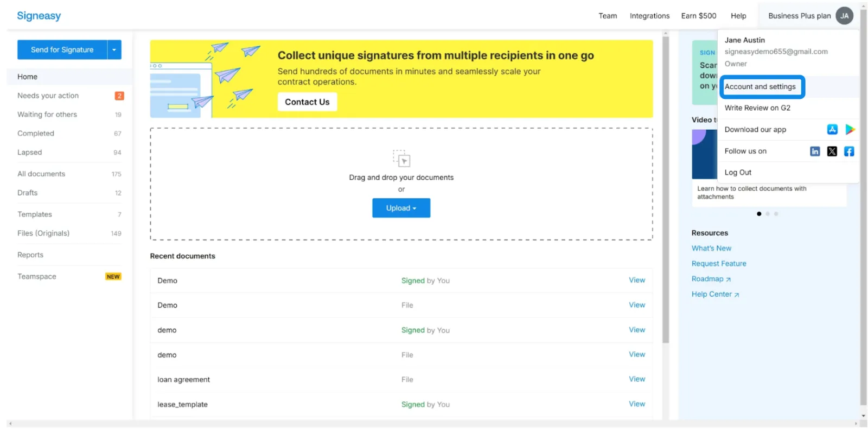View the first Demo signed document
Image resolution: width=868 pixels, height=429 pixels.
click(637, 280)
